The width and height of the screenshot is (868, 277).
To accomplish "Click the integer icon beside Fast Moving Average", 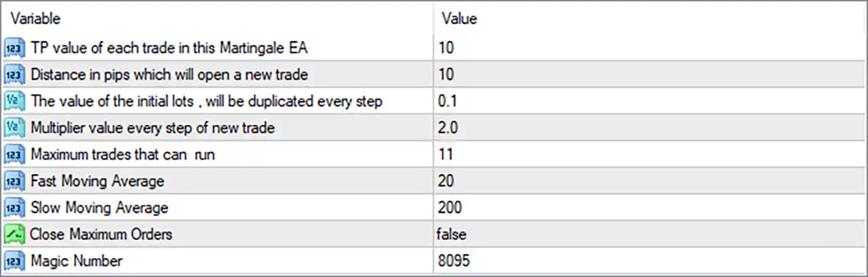I will click(15, 181).
